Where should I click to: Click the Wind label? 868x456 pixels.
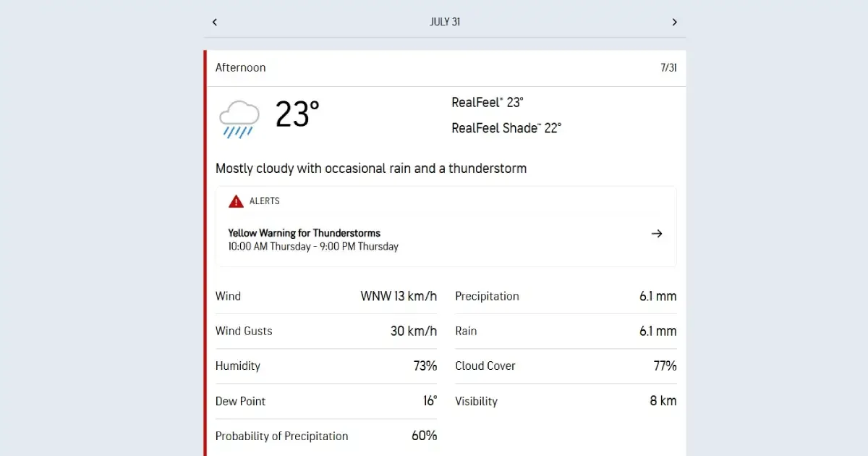tap(229, 296)
